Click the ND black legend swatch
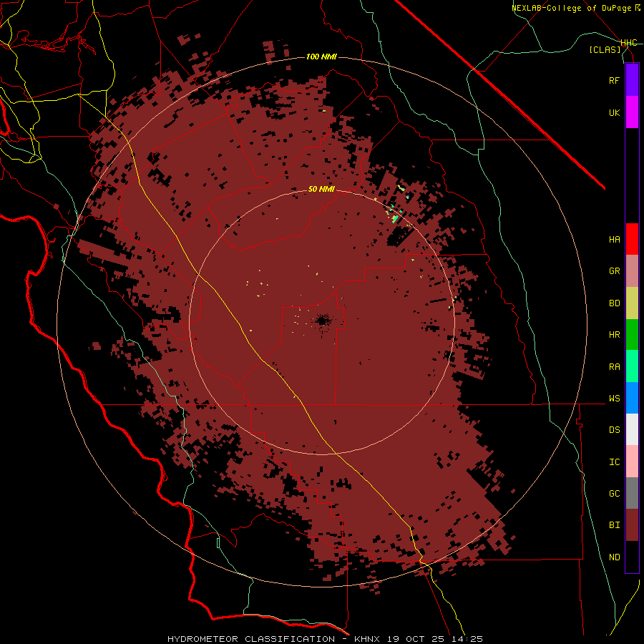This screenshot has height=644, width=644. tap(632, 557)
